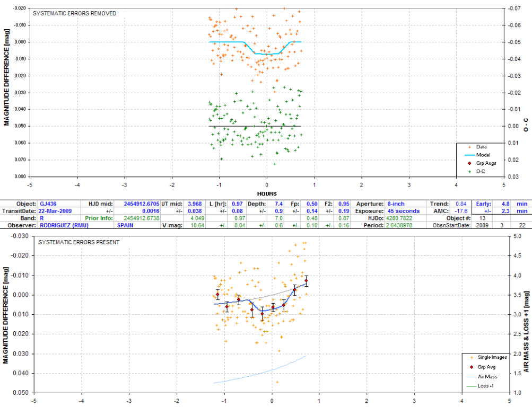Click the SYSTEMATIC ERRORS PRESENT chart title
The height and width of the screenshot is (407, 532).
coord(78,242)
